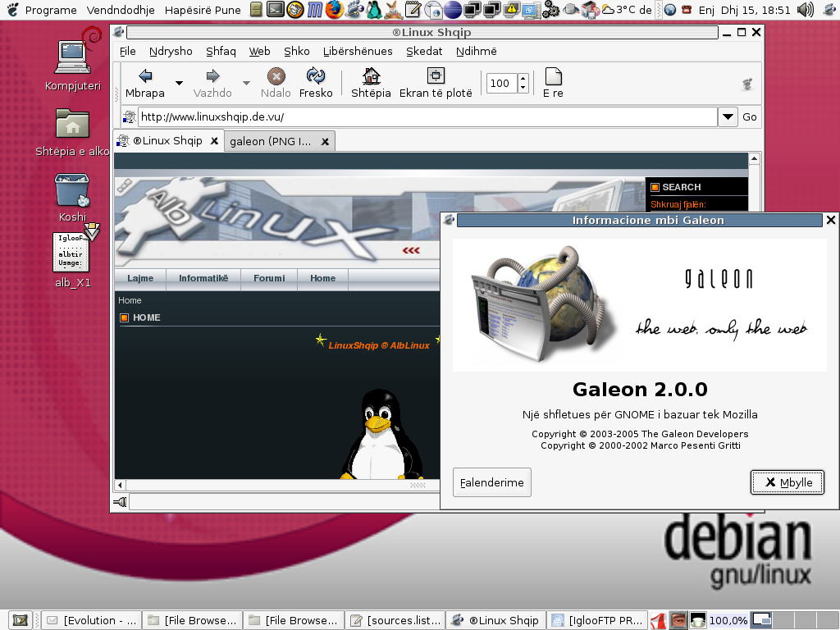Image resolution: width=840 pixels, height=630 pixels.
Task: Open the Forumi link on the webpage
Action: click(x=269, y=278)
